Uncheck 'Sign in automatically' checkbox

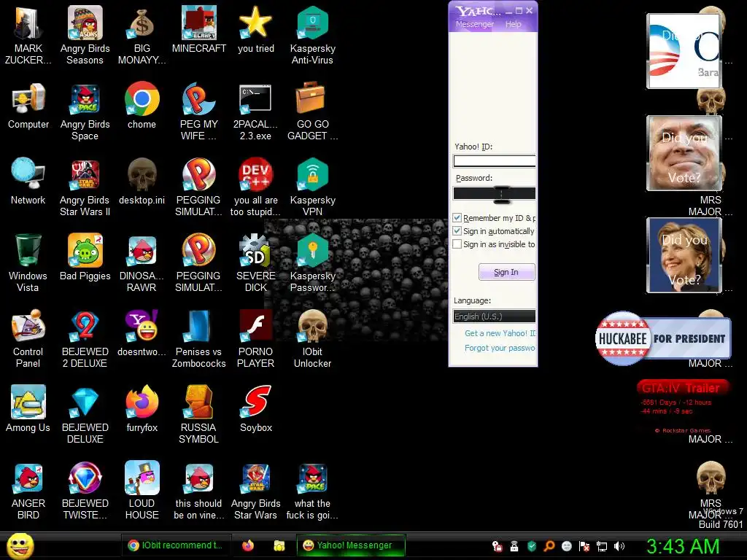pos(457,231)
